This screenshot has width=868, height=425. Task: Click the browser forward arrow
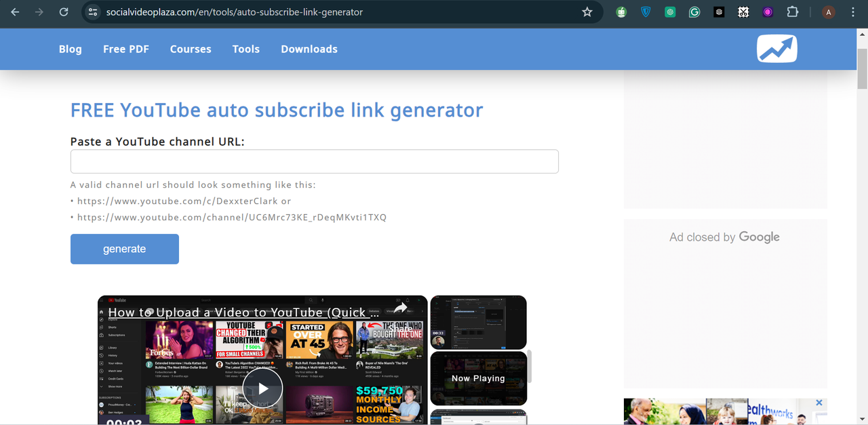pyautogui.click(x=39, y=12)
